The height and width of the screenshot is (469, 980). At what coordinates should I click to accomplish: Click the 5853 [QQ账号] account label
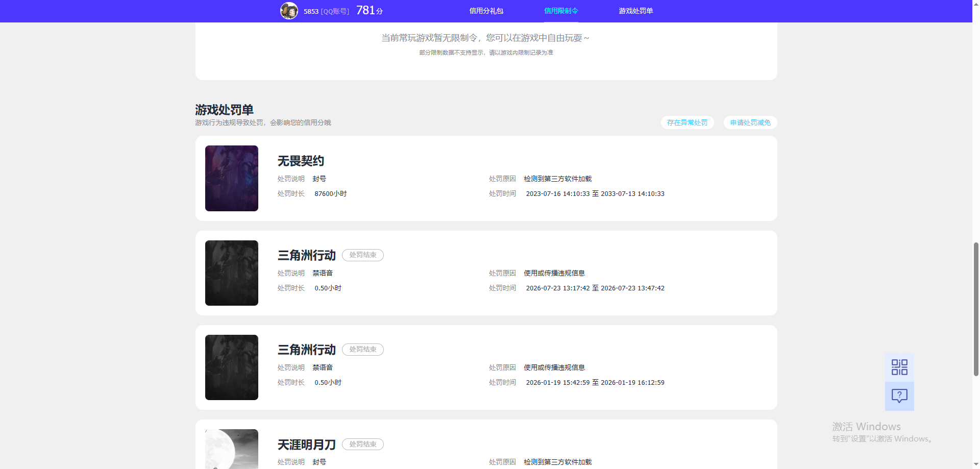[327, 11]
